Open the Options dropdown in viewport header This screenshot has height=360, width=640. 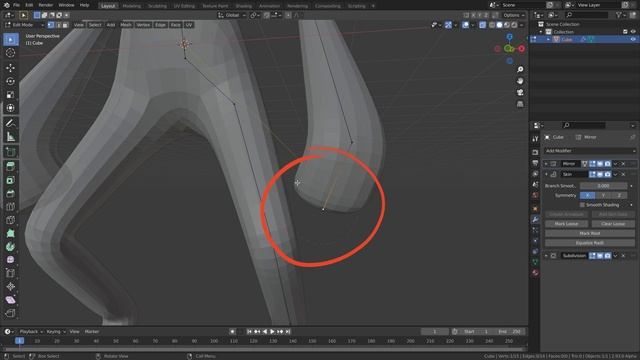click(513, 15)
